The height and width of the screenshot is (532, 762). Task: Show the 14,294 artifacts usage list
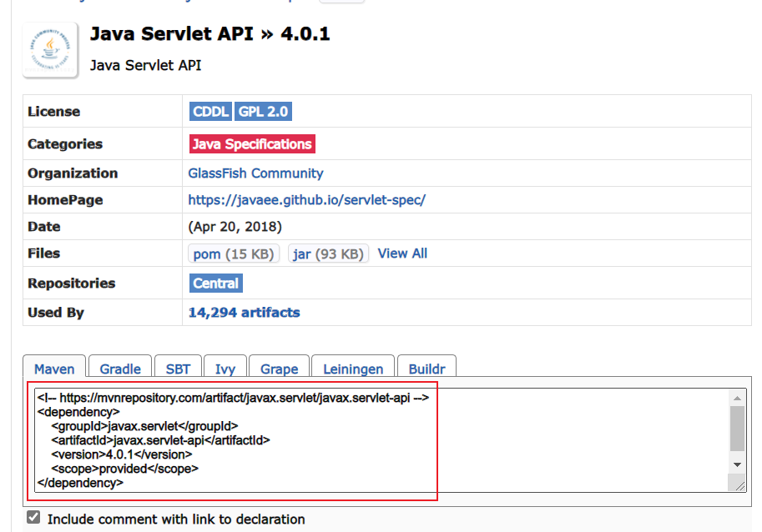click(244, 312)
